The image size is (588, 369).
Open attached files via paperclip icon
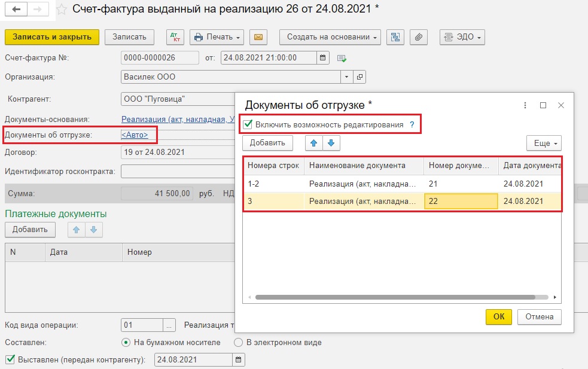[x=419, y=37]
